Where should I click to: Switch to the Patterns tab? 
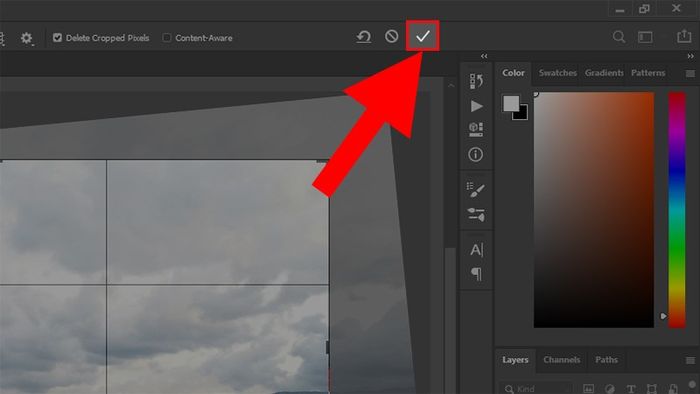pyautogui.click(x=648, y=73)
